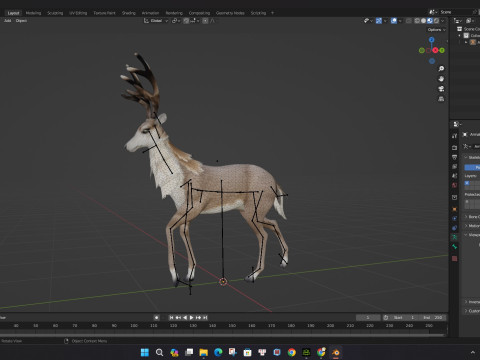Click the current frame number field

[368, 318]
